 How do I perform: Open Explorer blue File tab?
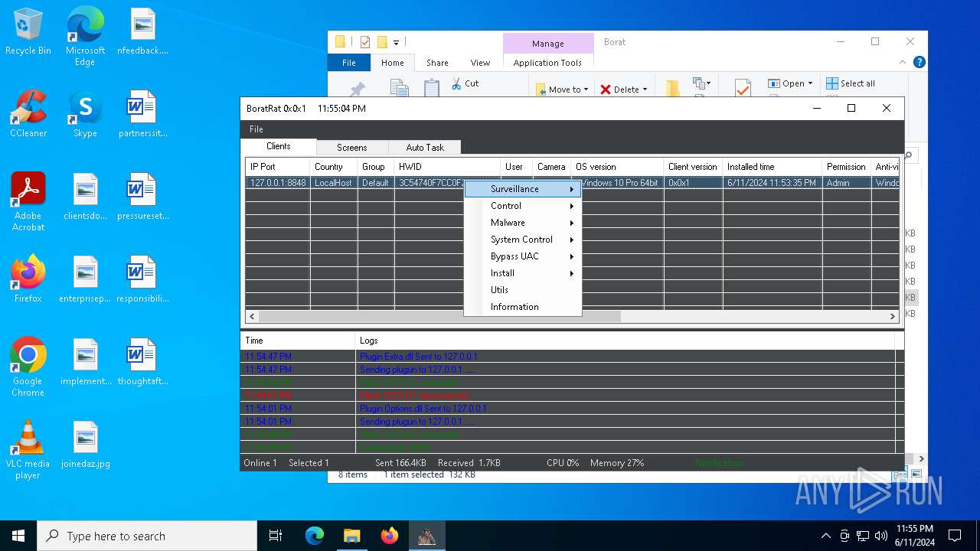pos(349,63)
